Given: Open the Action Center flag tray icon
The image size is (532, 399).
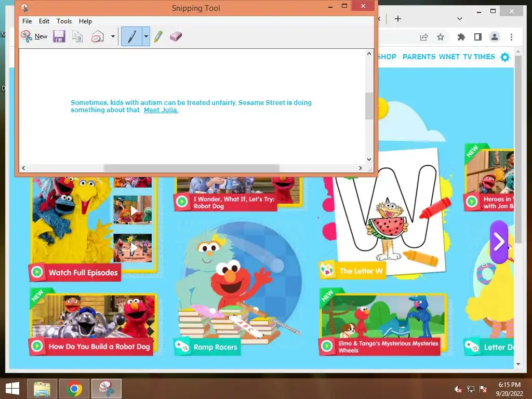Looking at the screenshot, I should coord(483,389).
